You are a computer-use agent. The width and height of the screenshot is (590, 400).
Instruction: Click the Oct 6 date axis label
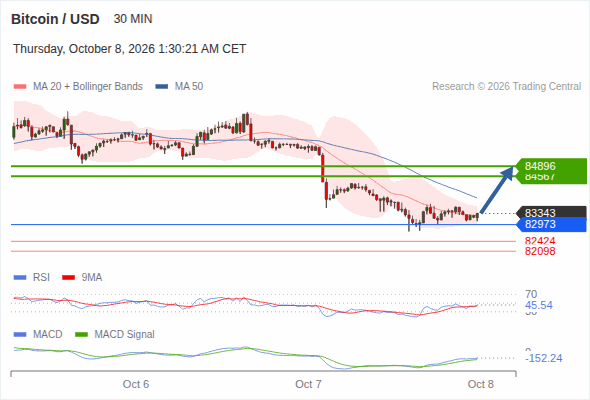pyautogui.click(x=136, y=384)
